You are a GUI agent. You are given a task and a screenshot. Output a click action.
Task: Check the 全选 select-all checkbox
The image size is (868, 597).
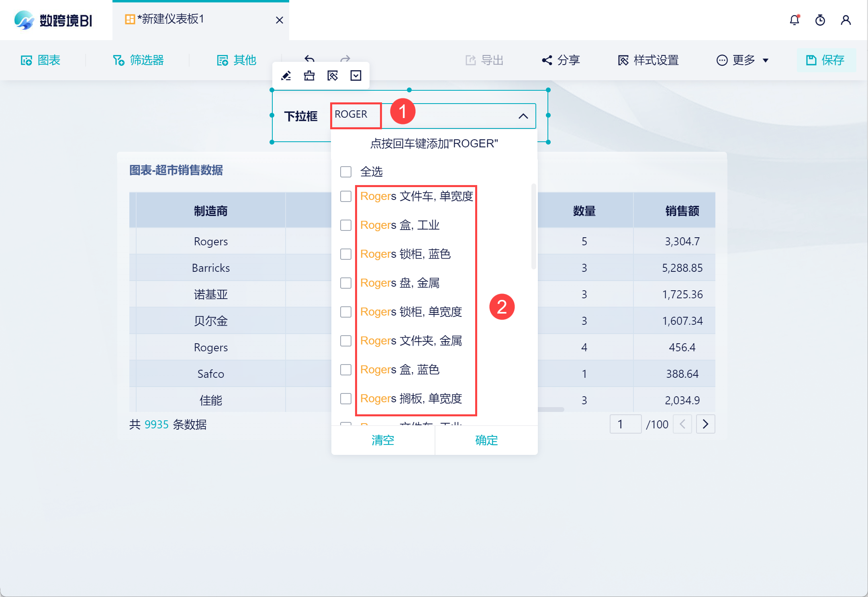(x=345, y=172)
